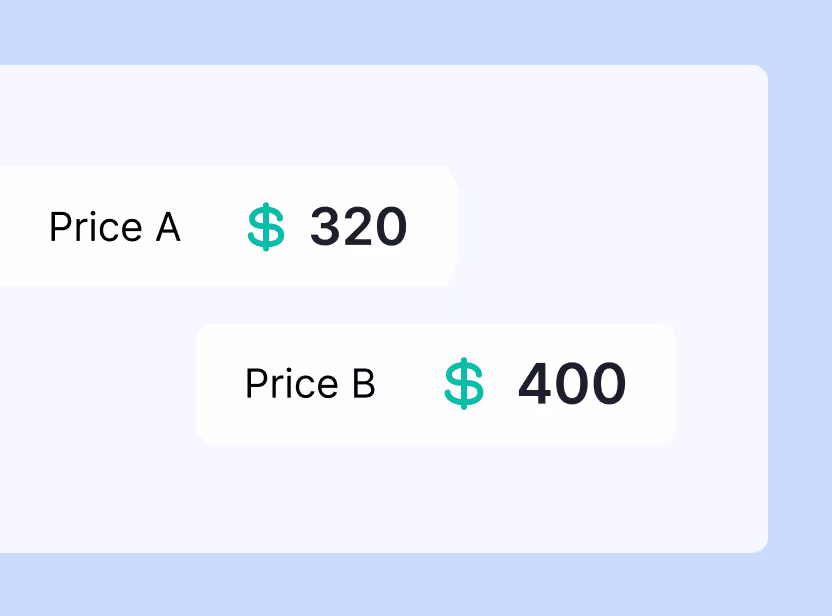Image resolution: width=832 pixels, height=616 pixels.
Task: Click the digit 4 in 400
Action: point(534,384)
